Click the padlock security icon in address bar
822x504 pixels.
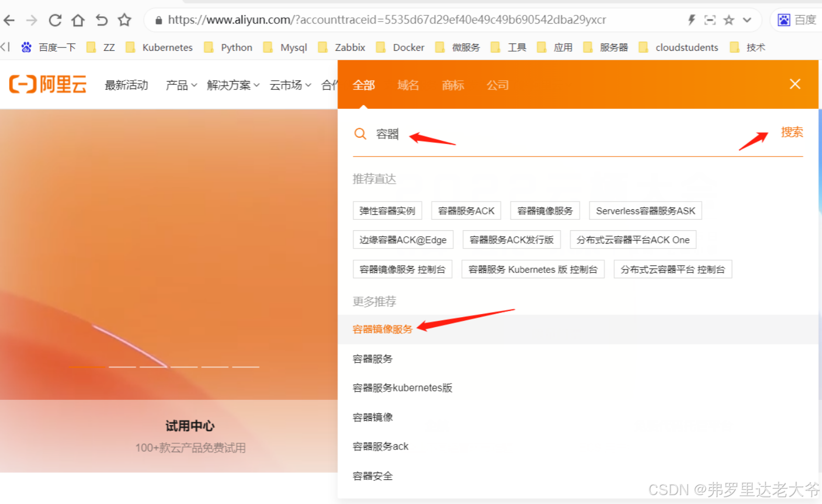tap(159, 20)
